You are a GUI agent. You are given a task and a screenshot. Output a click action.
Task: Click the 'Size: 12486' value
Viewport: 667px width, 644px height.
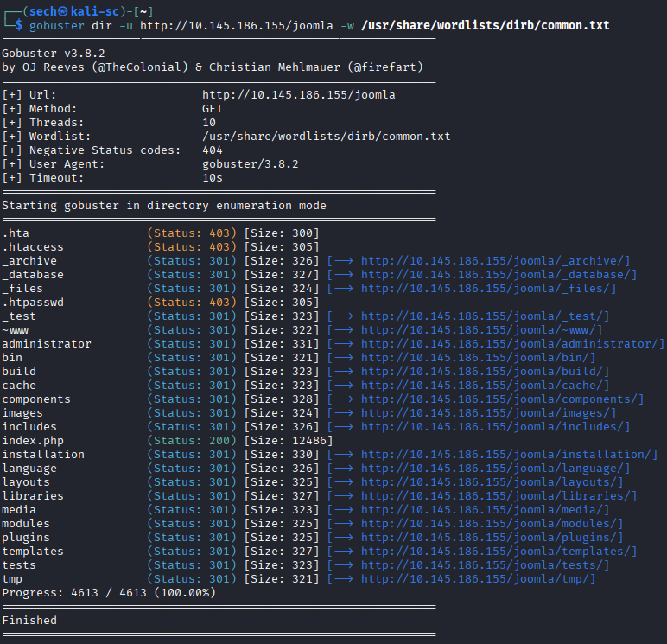pyautogui.click(x=289, y=441)
